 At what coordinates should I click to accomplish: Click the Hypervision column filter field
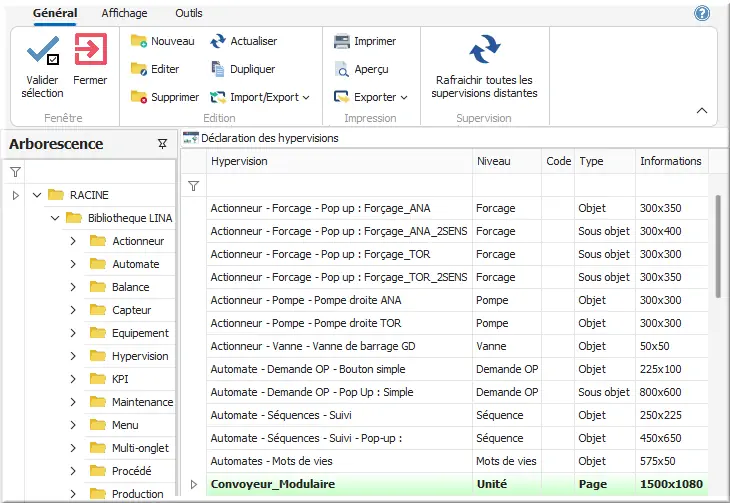339,186
